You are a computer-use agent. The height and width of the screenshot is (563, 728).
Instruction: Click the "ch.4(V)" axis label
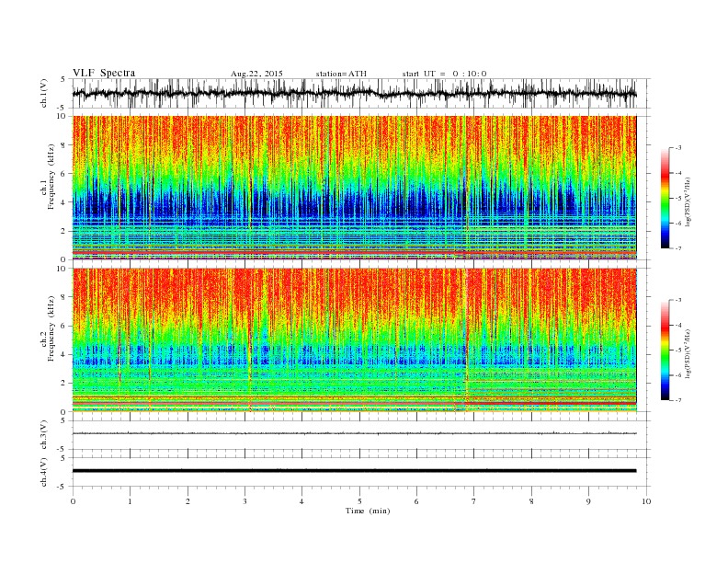click(x=44, y=472)
